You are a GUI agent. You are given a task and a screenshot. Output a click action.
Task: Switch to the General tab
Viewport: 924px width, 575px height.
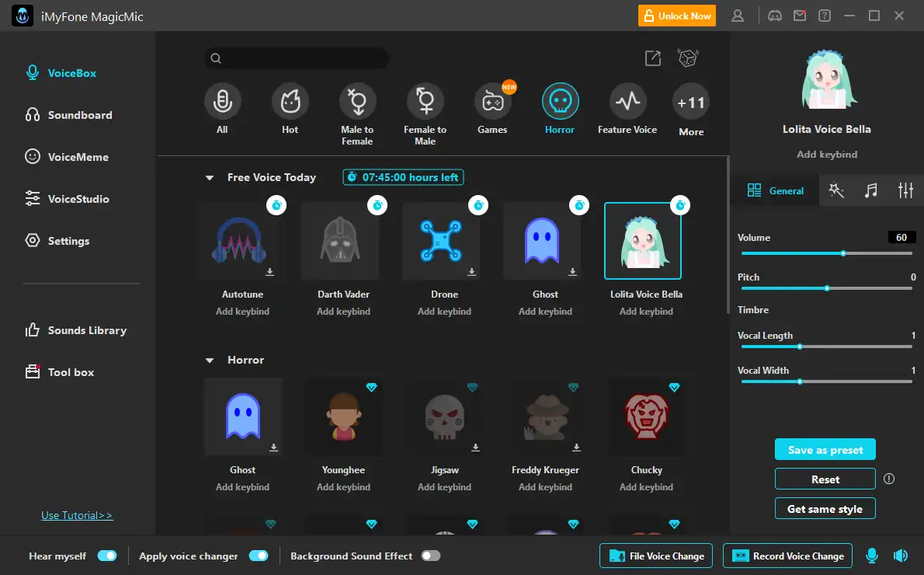(x=775, y=190)
